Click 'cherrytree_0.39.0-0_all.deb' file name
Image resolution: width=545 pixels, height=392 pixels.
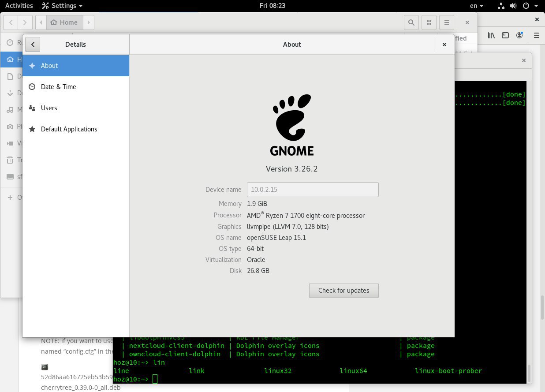point(81,388)
